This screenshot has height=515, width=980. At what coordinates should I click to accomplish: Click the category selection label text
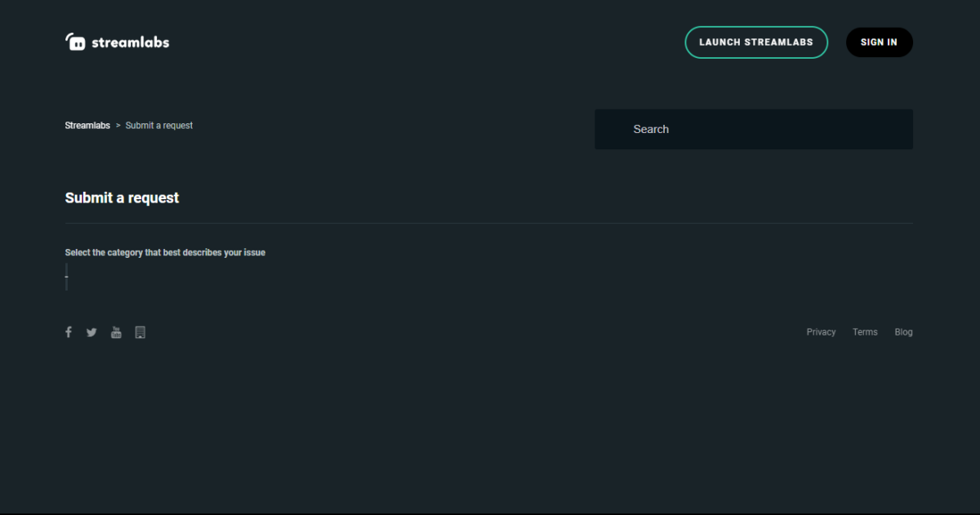(165, 253)
